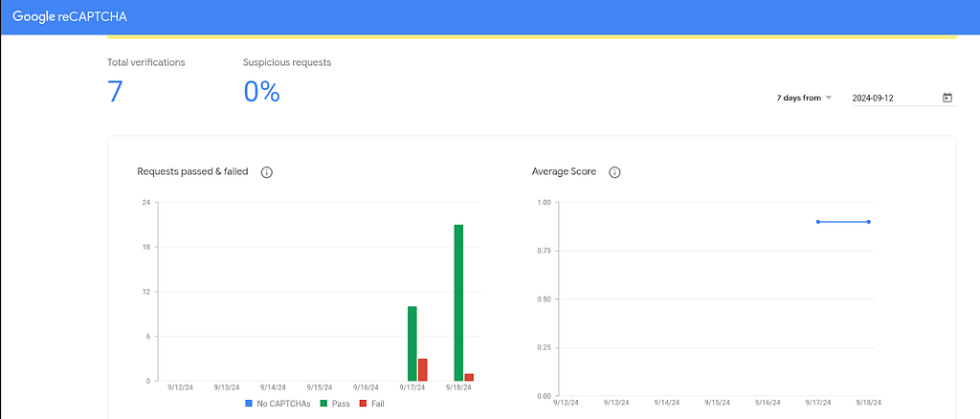Click the 'No CAPTCHAs' legend label

(283, 404)
